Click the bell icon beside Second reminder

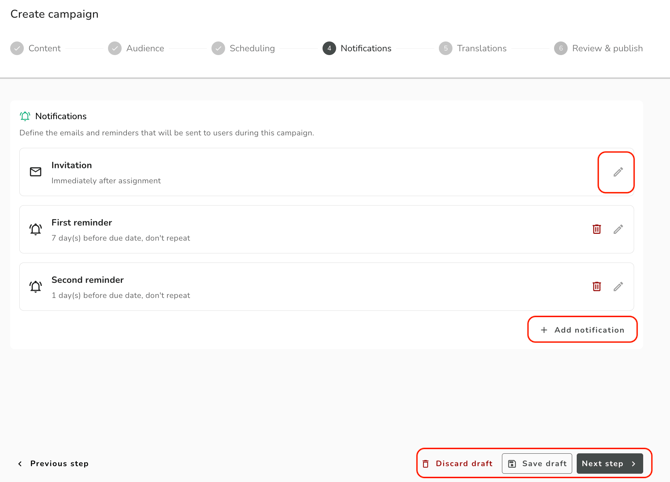pos(35,287)
